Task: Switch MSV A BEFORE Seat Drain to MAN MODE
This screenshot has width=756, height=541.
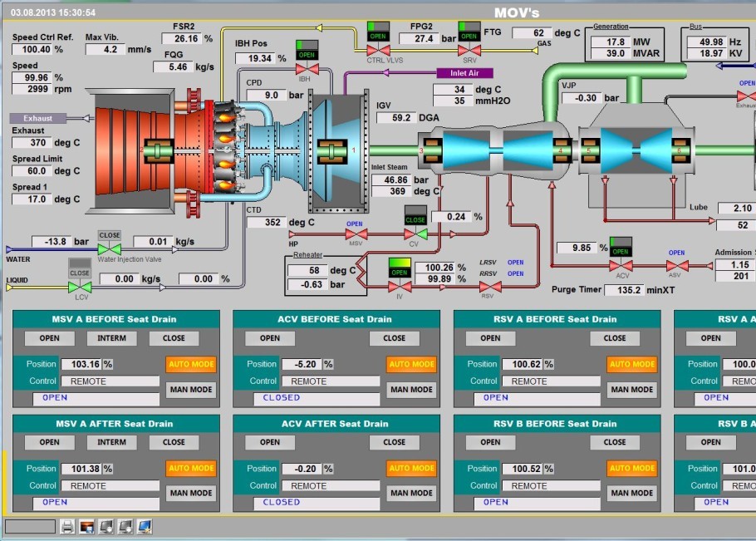Action: click(191, 390)
